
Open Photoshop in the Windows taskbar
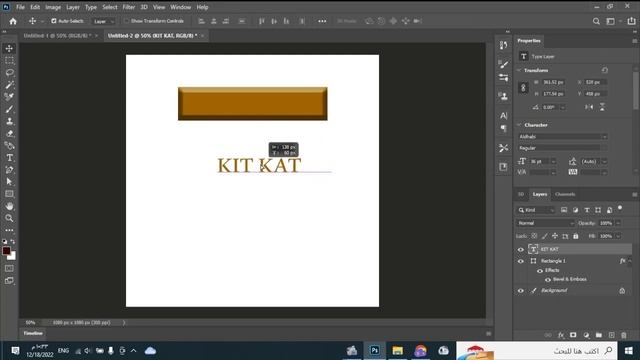point(374,351)
